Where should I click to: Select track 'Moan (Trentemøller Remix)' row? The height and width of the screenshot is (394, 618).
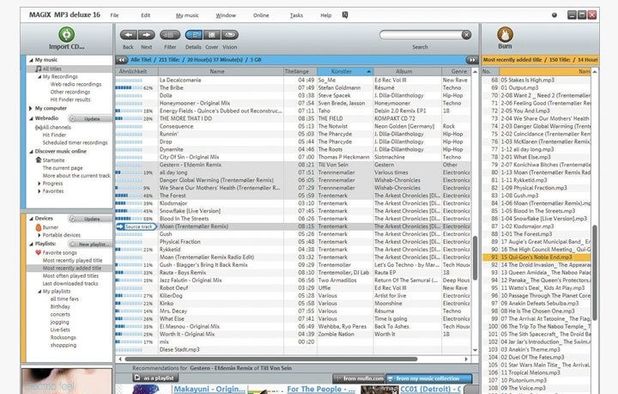293,227
